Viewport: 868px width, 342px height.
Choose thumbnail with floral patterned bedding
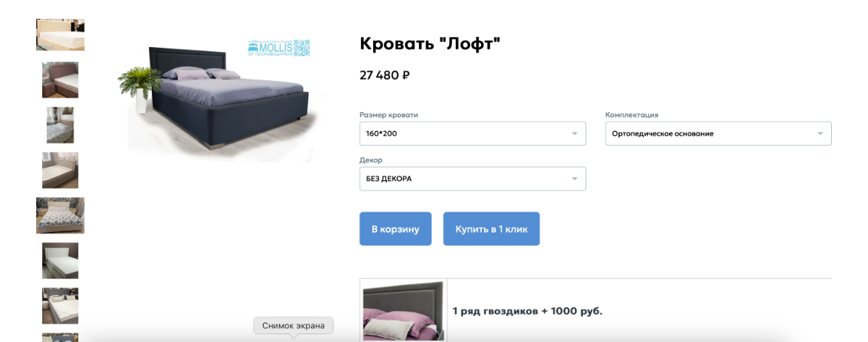60,215
